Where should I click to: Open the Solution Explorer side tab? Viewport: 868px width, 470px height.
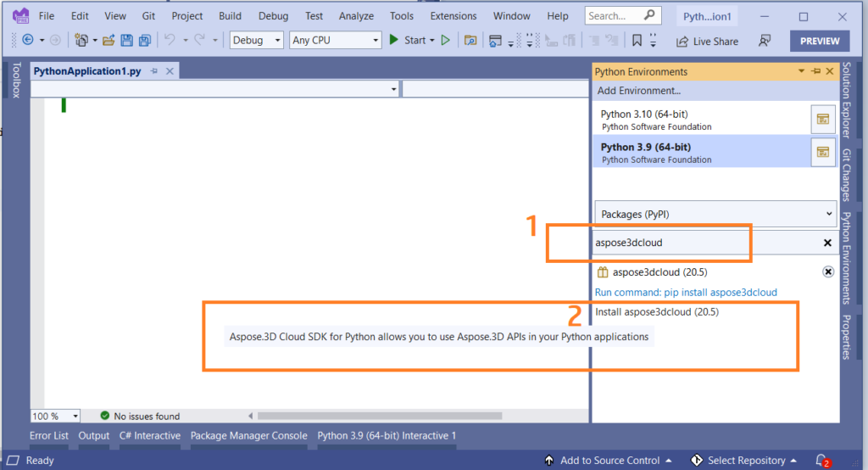pyautogui.click(x=847, y=100)
